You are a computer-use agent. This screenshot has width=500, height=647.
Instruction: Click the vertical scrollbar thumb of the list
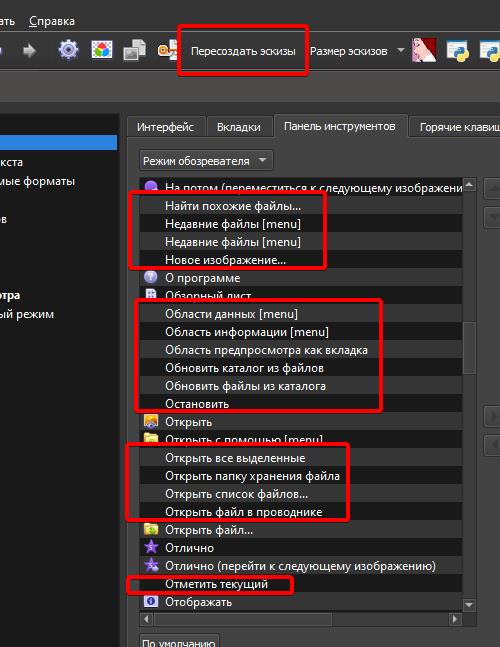tap(469, 348)
